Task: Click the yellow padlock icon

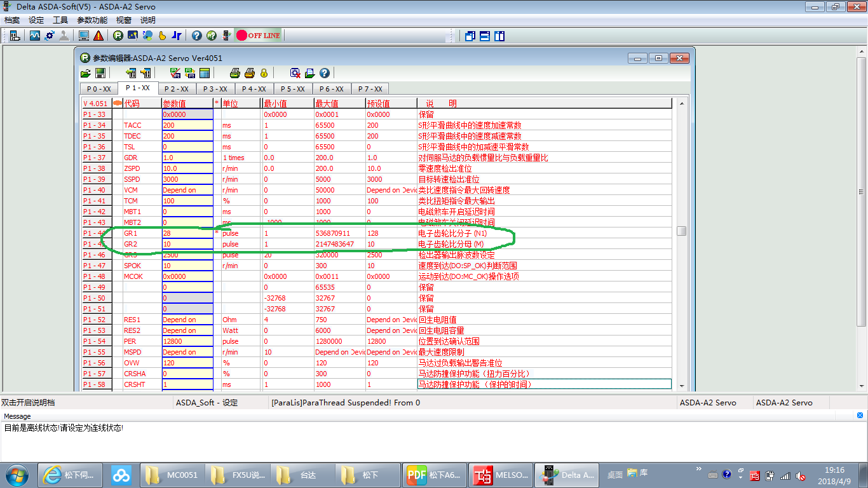Action: [264, 73]
